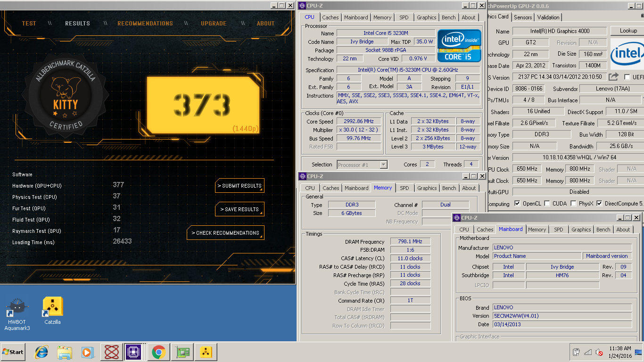Click the 6 GBytes memory size value
The height and width of the screenshot is (362, 644).
coord(351,213)
